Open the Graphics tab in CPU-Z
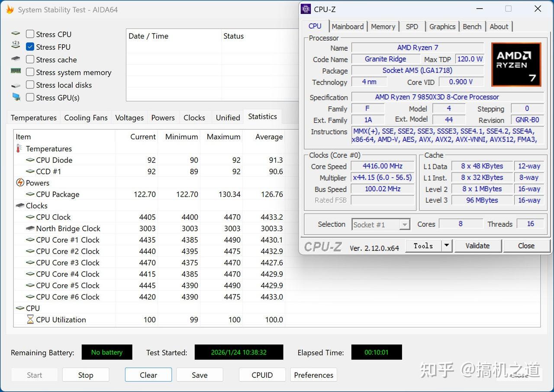Image resolution: width=554 pixels, height=392 pixels. (x=442, y=26)
